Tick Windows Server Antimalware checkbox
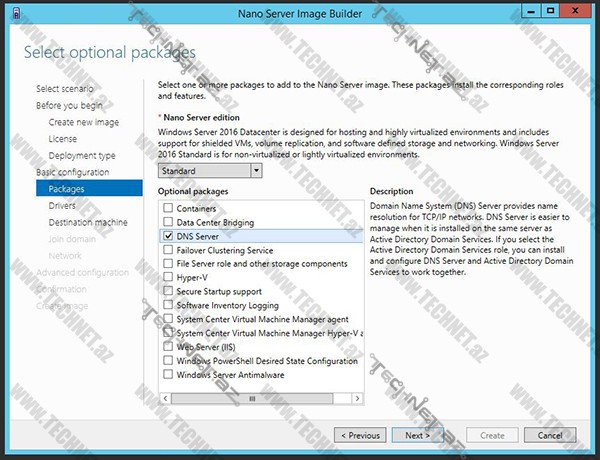 pos(168,374)
